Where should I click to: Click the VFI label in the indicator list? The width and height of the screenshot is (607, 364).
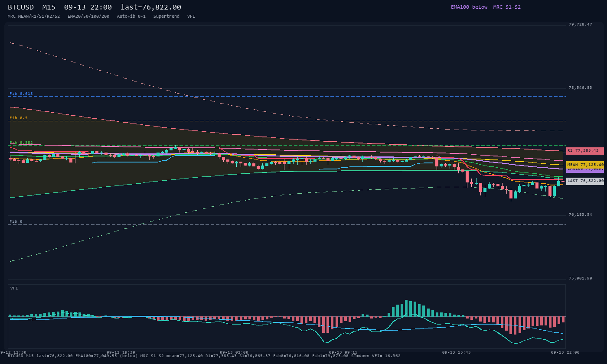pyautogui.click(x=191, y=16)
